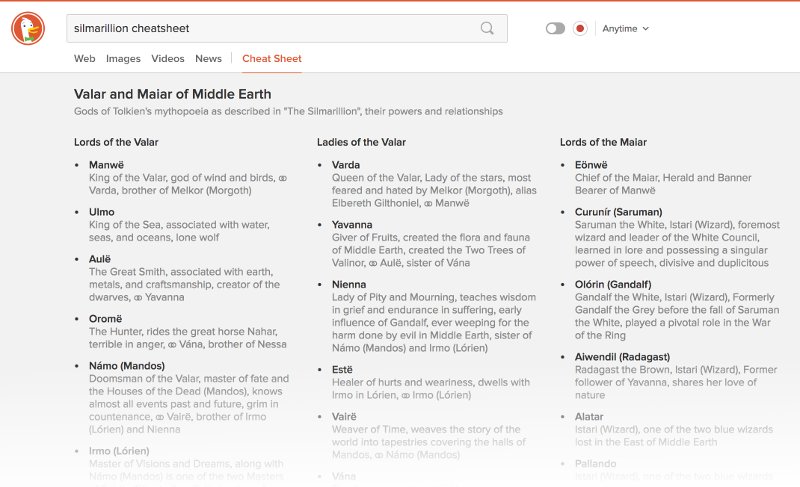Focus the search box with 'silmarillion cheatsheet'
This screenshot has height=487, width=800.
pos(287,29)
